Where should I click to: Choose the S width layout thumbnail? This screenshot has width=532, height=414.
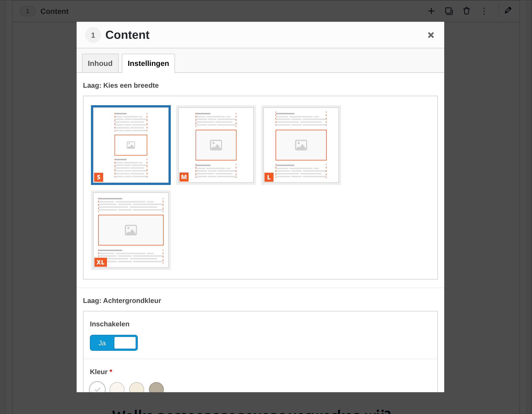point(131,145)
